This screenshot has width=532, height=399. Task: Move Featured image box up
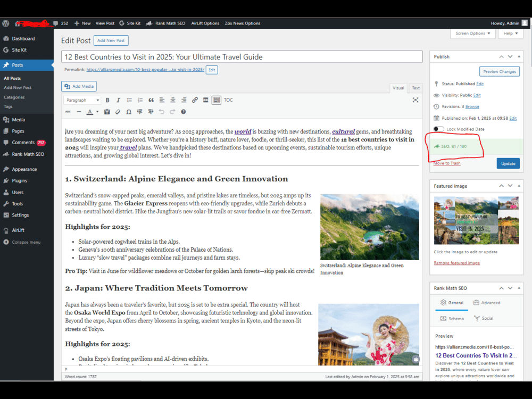tap(501, 186)
